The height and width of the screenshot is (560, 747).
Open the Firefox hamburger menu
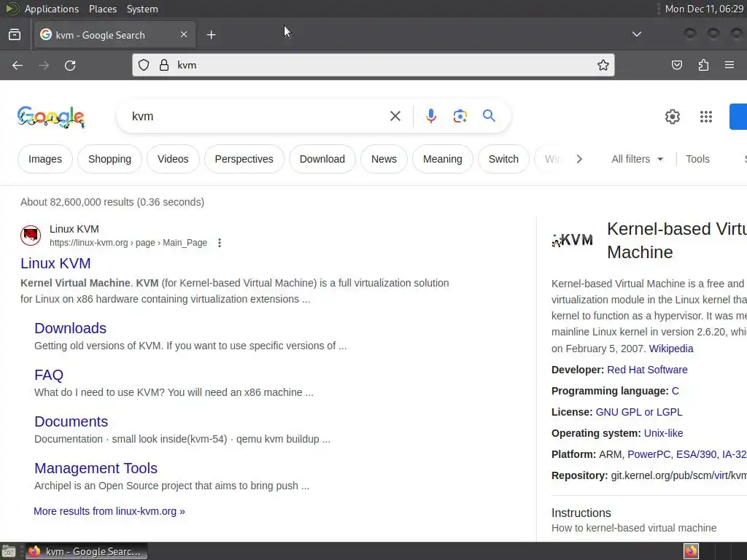click(x=729, y=65)
